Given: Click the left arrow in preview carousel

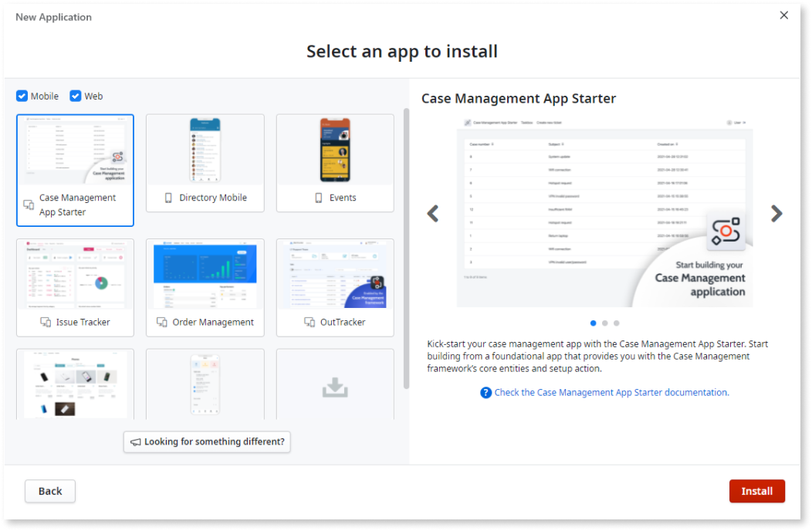Looking at the screenshot, I should 433,214.
